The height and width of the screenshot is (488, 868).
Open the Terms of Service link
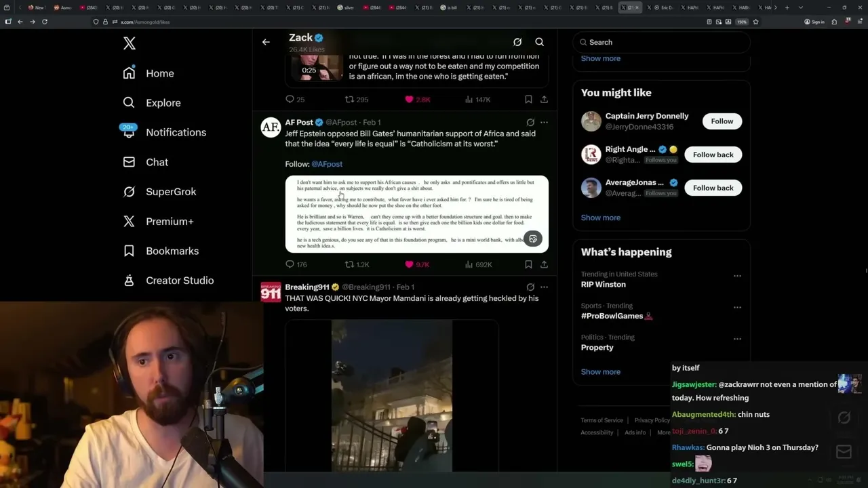pos(601,420)
